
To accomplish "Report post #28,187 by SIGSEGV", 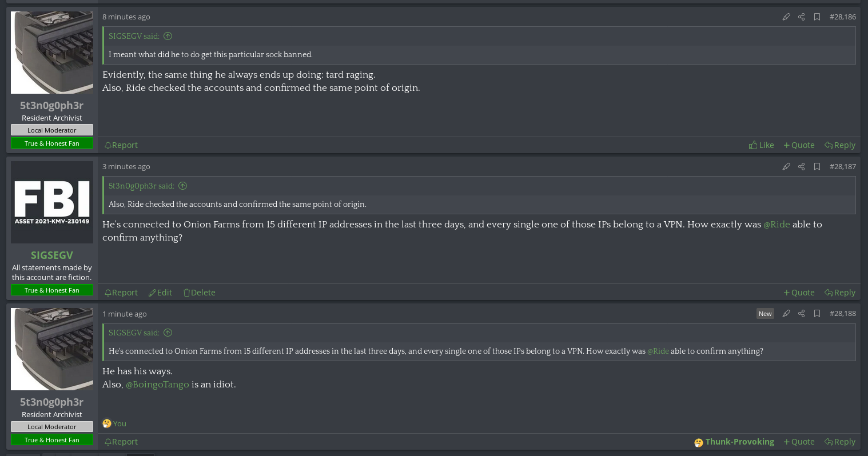I will tap(121, 293).
